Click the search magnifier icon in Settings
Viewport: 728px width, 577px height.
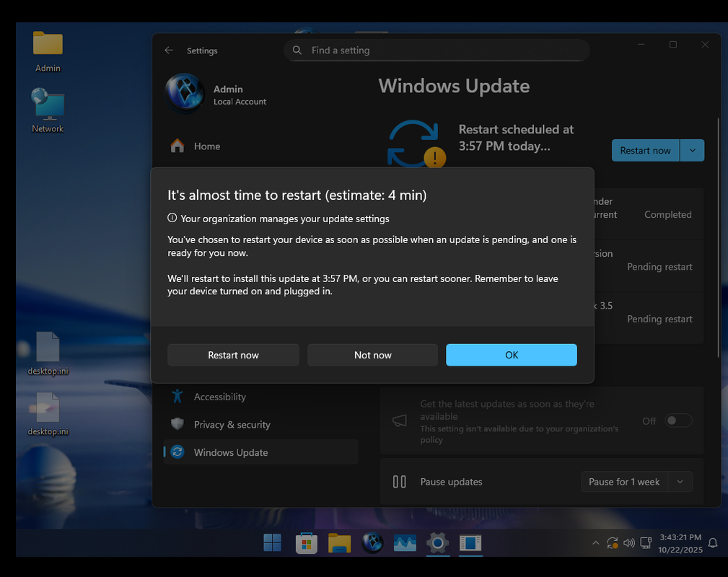coord(297,50)
